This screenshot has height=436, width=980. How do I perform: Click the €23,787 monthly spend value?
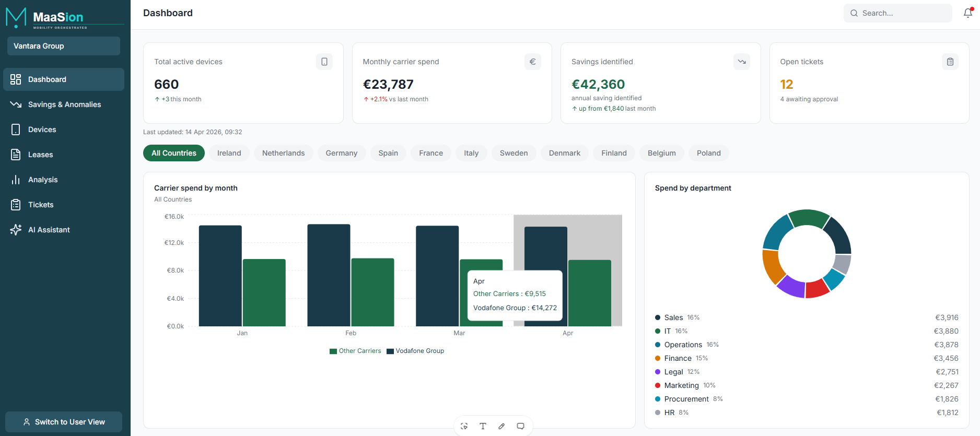coord(388,84)
